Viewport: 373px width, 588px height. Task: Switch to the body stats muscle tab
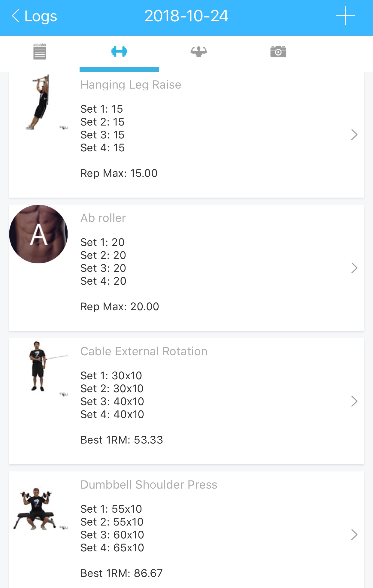199,52
